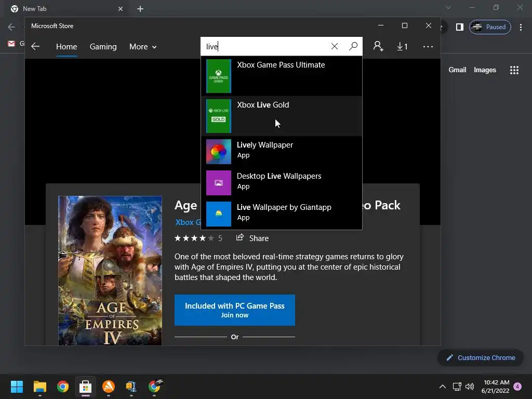Switch to the Home tab
532x399 pixels.
pyautogui.click(x=66, y=46)
